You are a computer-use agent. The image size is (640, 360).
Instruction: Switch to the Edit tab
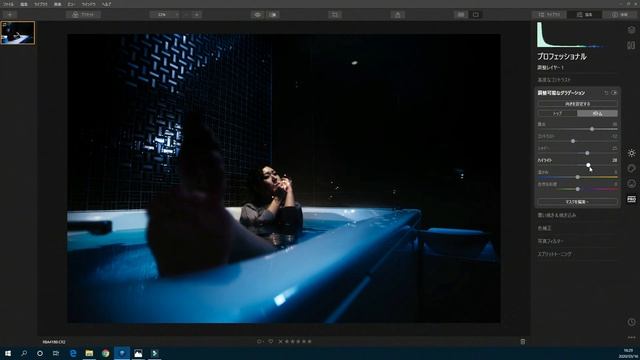tap(584, 14)
